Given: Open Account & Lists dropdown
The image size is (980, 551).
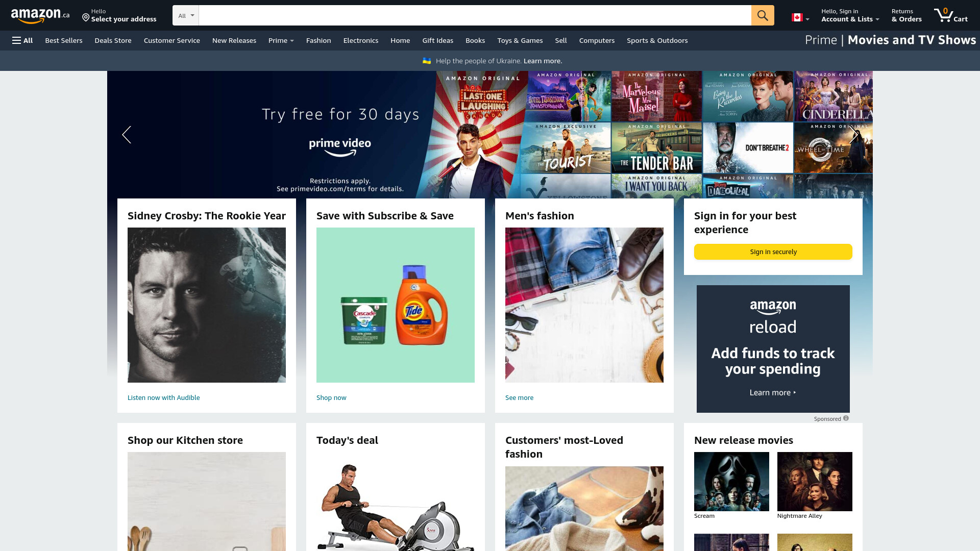Looking at the screenshot, I should [x=850, y=15].
